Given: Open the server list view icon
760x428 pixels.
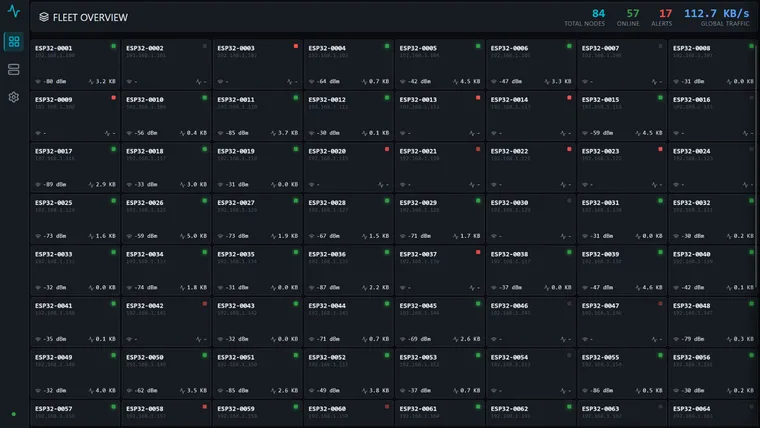Looking at the screenshot, I should 14,69.
